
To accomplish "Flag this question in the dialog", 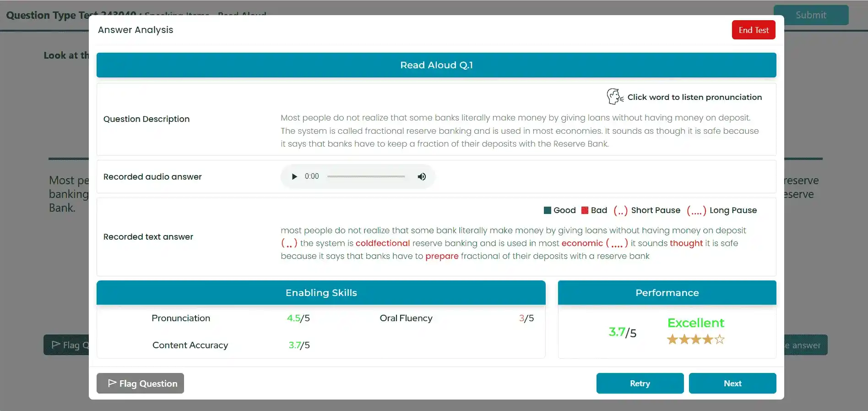I will coord(140,383).
